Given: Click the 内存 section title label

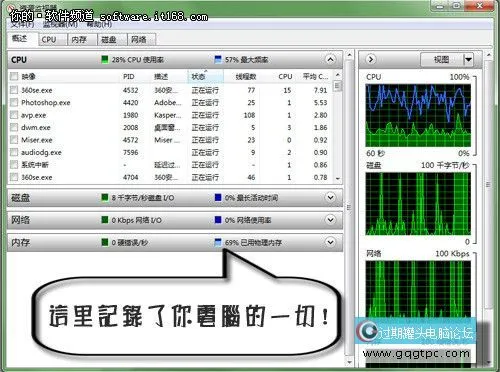Looking at the screenshot, I should point(20,242).
